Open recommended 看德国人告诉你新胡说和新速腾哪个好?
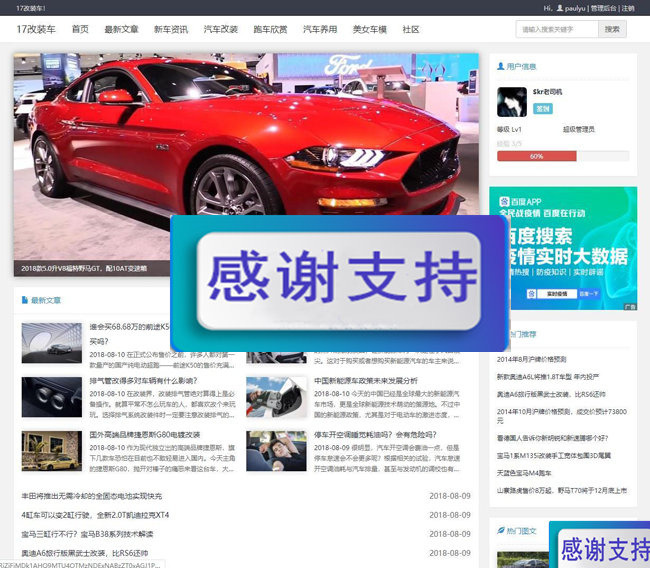Image resolution: width=650 pixels, height=568 pixels. tap(553, 438)
